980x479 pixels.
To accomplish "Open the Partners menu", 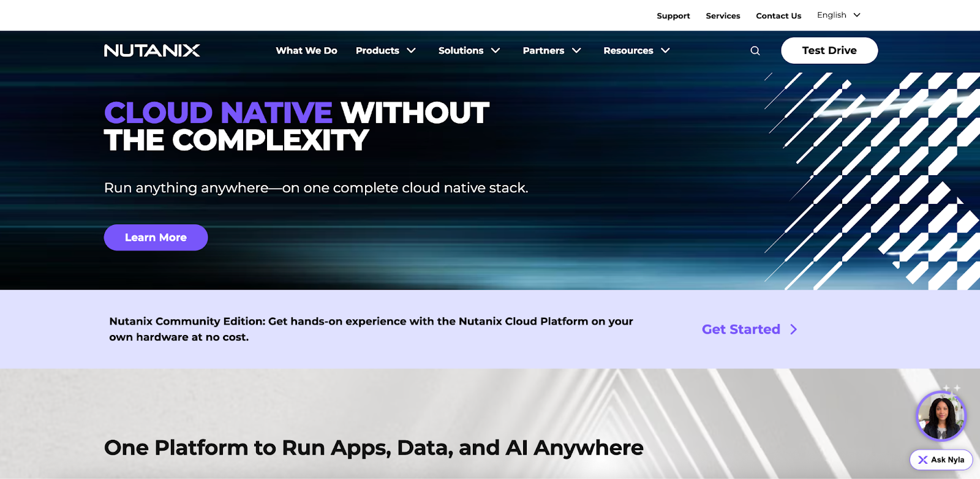I will coord(543,51).
